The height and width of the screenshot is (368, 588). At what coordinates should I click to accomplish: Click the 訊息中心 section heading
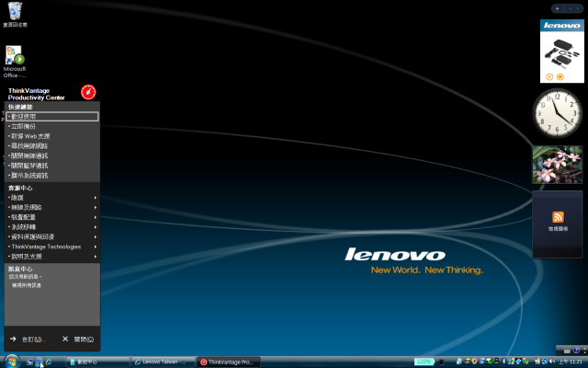click(x=20, y=269)
